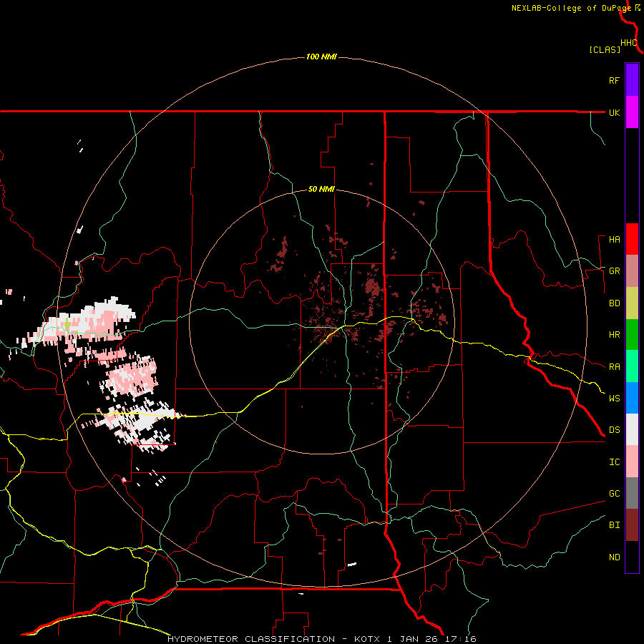644x644 pixels.
Task: Click the WS blue legend swatch
Action: point(632,398)
